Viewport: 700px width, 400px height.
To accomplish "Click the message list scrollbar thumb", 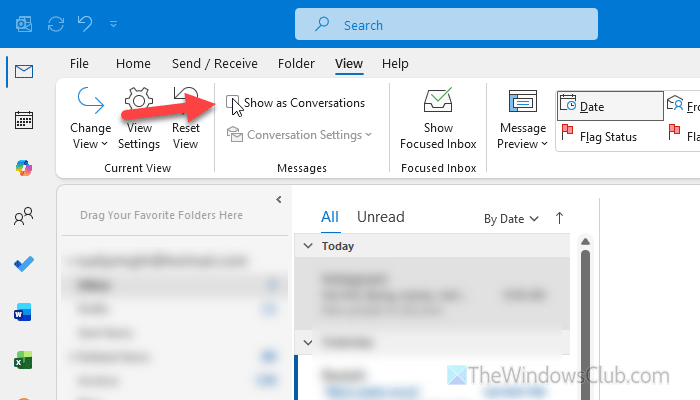I will (585, 325).
